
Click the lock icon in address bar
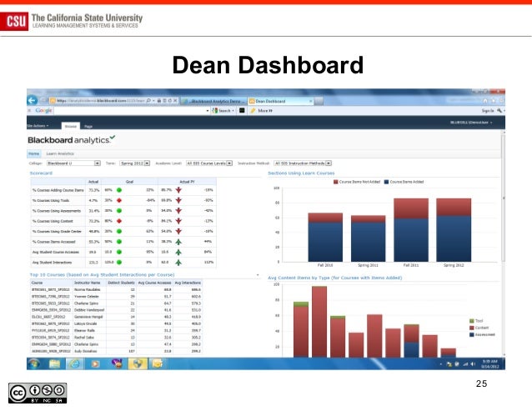click(x=158, y=101)
